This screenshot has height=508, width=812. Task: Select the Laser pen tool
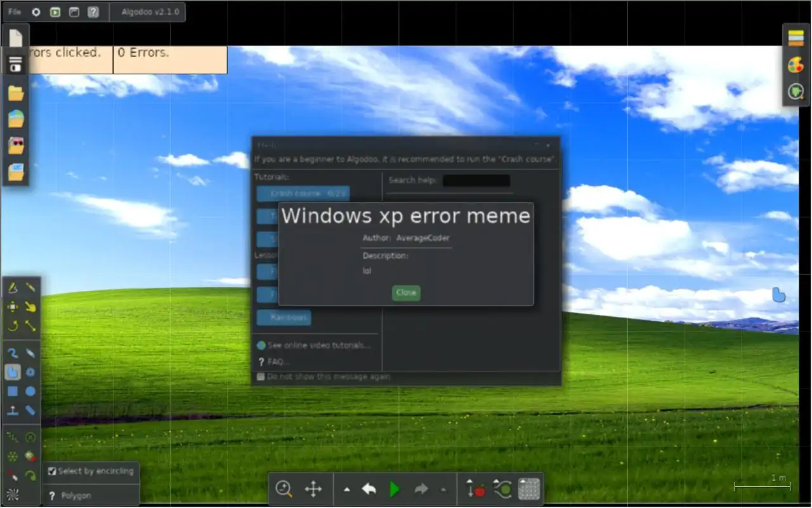(x=12, y=475)
